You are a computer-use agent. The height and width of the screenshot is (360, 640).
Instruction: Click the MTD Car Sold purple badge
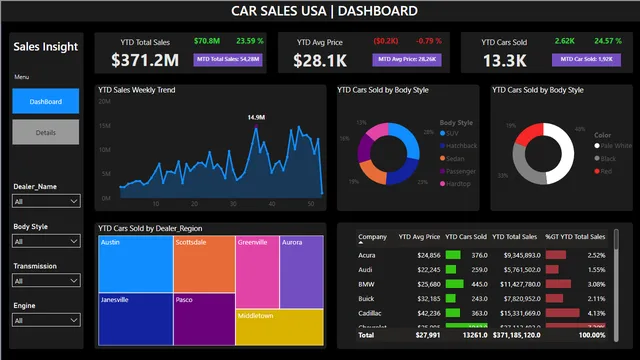[587, 60]
